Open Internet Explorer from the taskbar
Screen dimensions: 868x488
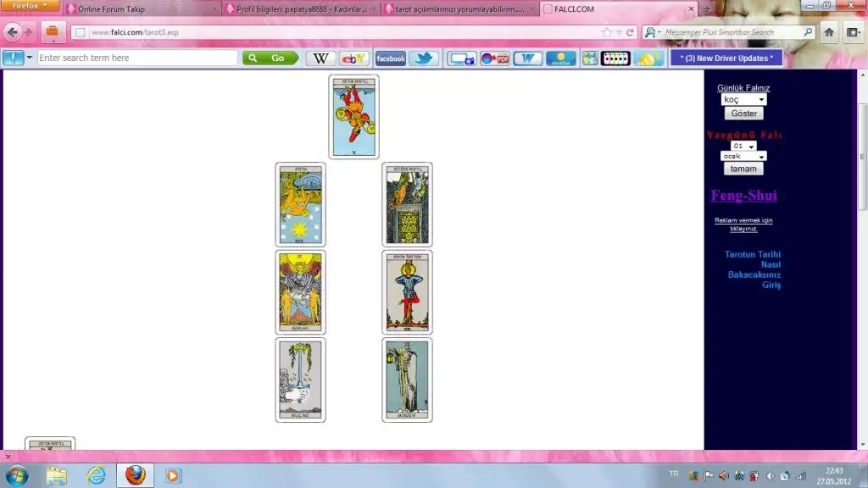pyautogui.click(x=97, y=474)
